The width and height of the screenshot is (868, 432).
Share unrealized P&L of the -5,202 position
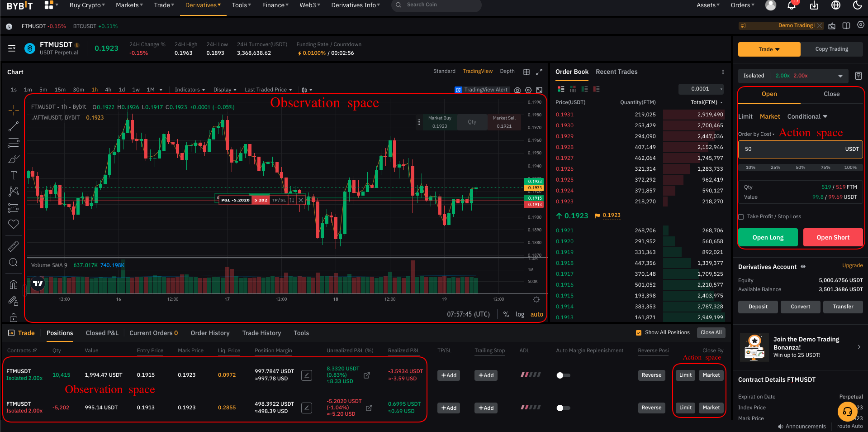point(369,408)
